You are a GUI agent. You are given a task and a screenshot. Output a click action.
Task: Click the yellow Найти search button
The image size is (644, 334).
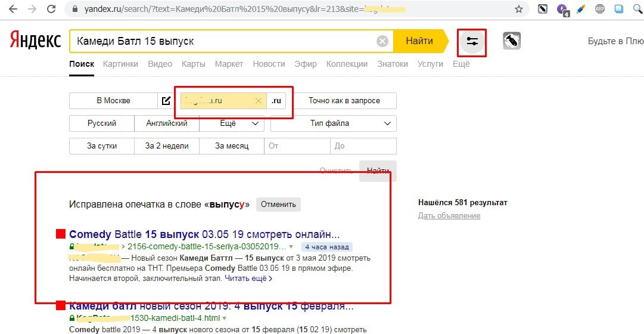click(x=419, y=41)
